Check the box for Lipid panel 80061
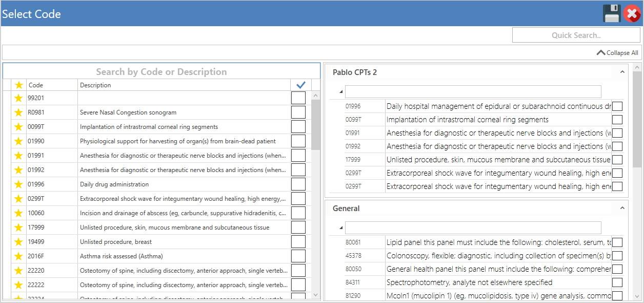644x303 pixels. point(617,242)
